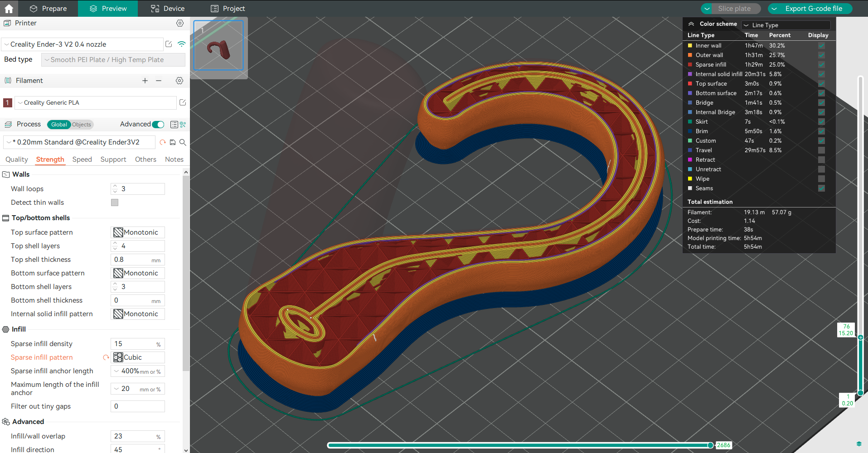This screenshot has height=453, width=868.
Task: Click the Walls section icon
Action: (6, 174)
